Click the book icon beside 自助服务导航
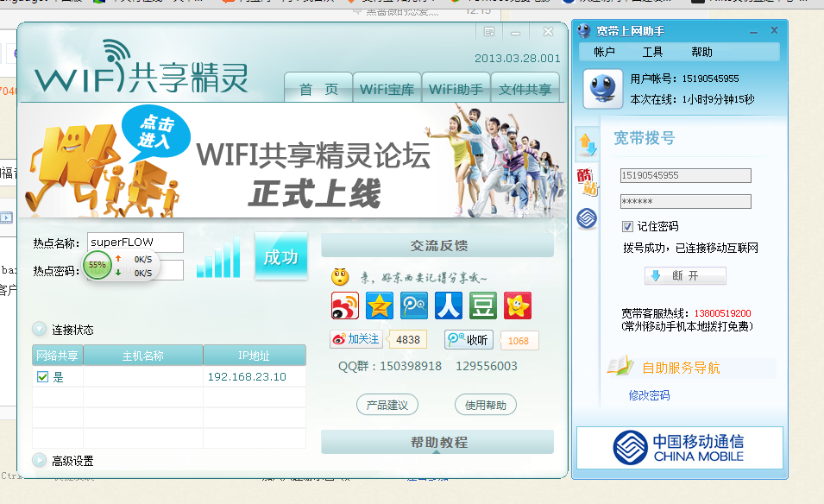 pyautogui.click(x=620, y=366)
